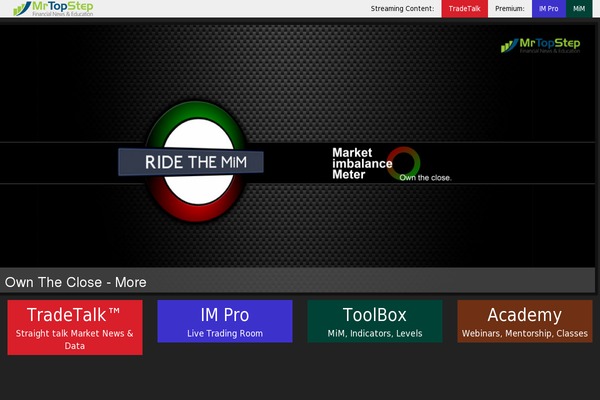Open the IM Pro premium tab
600x400 pixels.
tap(549, 8)
